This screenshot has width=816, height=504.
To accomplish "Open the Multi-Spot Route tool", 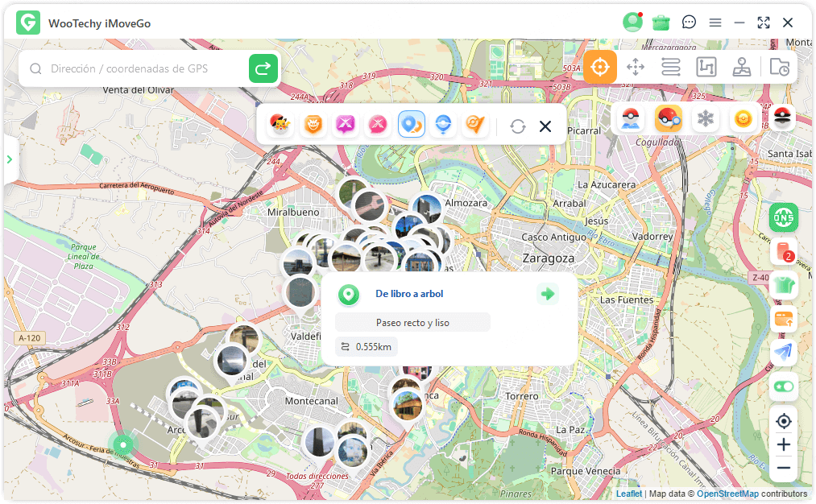I will tap(671, 67).
